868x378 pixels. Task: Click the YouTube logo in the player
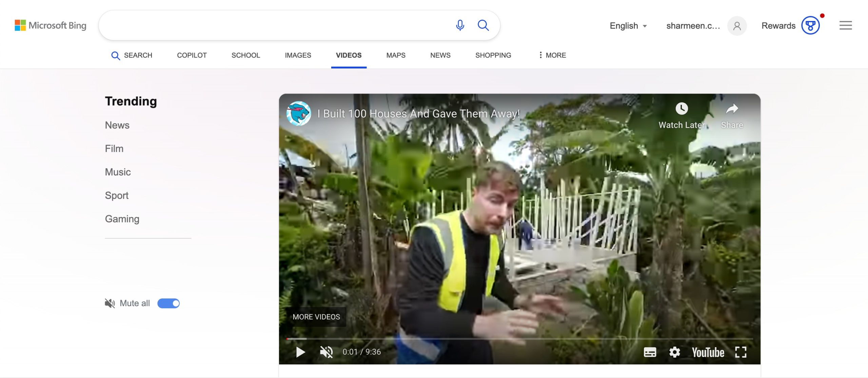pyautogui.click(x=708, y=353)
